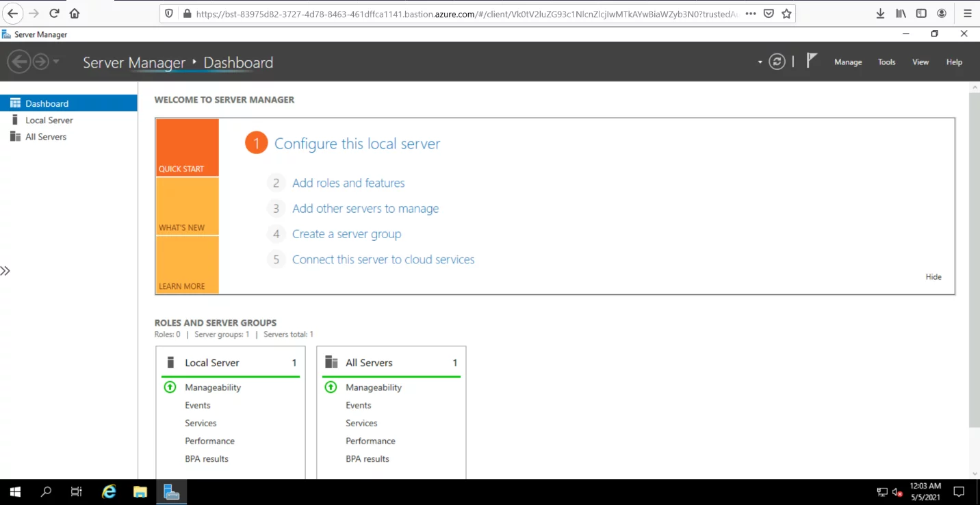Open Performance in All Servers tile
The width and height of the screenshot is (980, 505).
click(x=370, y=441)
